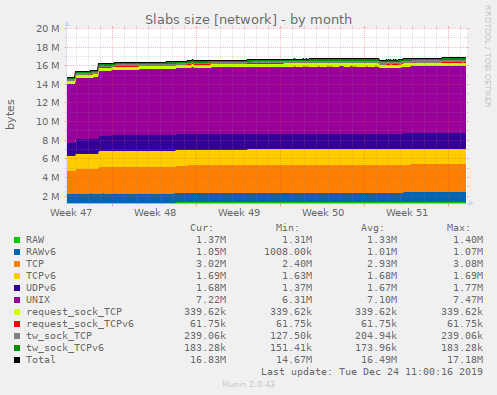Click the 'Max:' column header

459,228
